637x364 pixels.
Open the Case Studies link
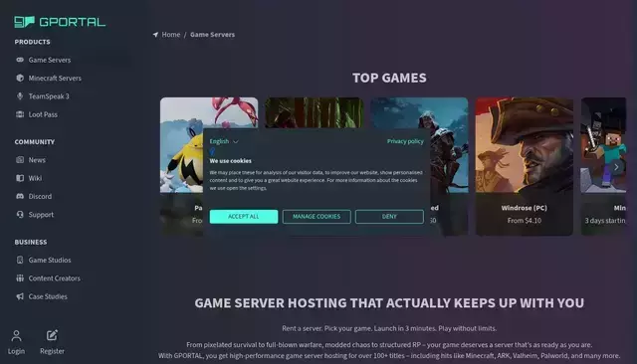click(x=48, y=296)
